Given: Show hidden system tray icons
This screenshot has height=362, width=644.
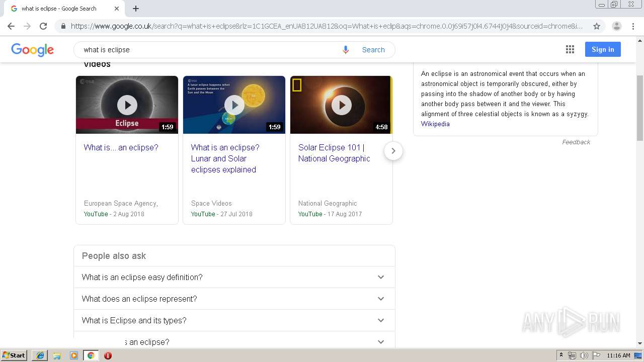Looking at the screenshot, I should tap(561, 355).
